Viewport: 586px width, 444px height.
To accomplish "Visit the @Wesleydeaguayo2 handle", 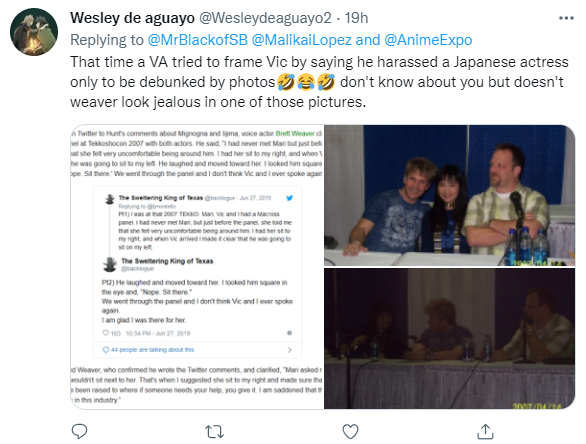I will [x=265, y=18].
